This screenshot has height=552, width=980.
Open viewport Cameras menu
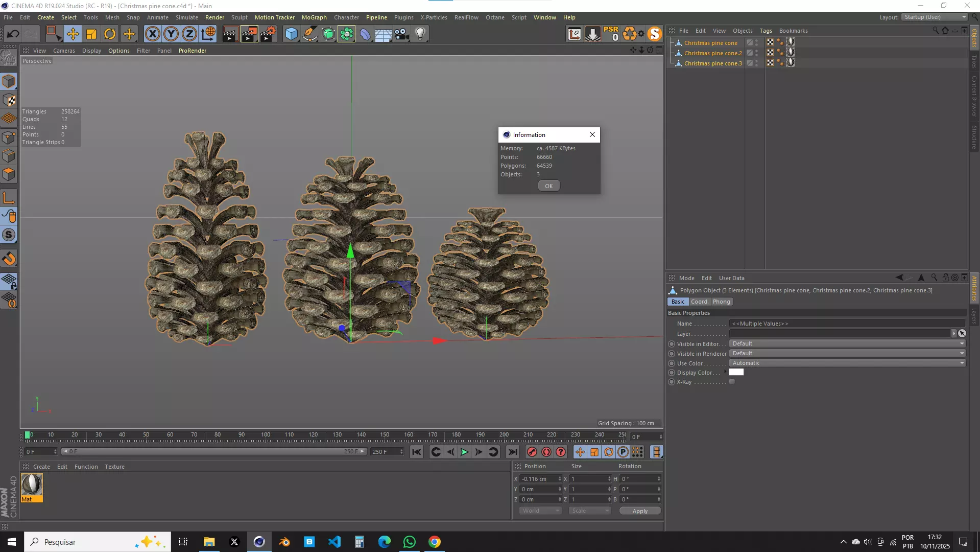click(x=64, y=51)
